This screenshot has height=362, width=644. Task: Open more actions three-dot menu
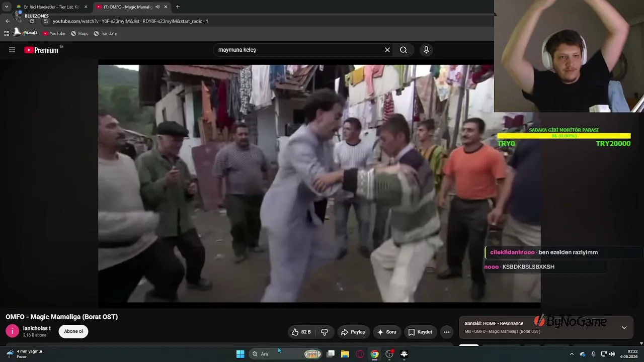pyautogui.click(x=446, y=332)
